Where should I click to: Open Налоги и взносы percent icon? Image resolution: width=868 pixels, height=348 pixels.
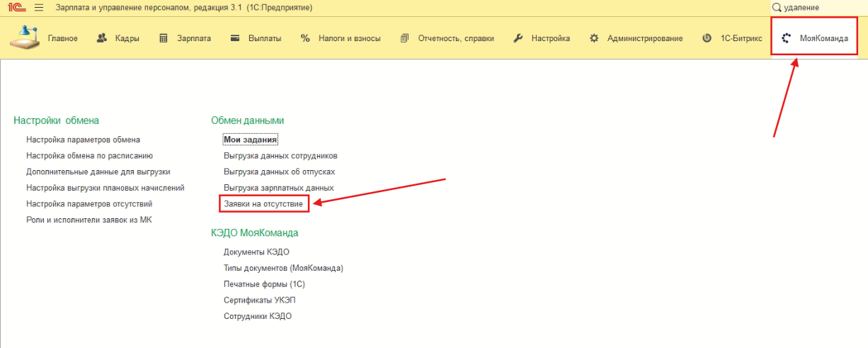click(x=305, y=38)
